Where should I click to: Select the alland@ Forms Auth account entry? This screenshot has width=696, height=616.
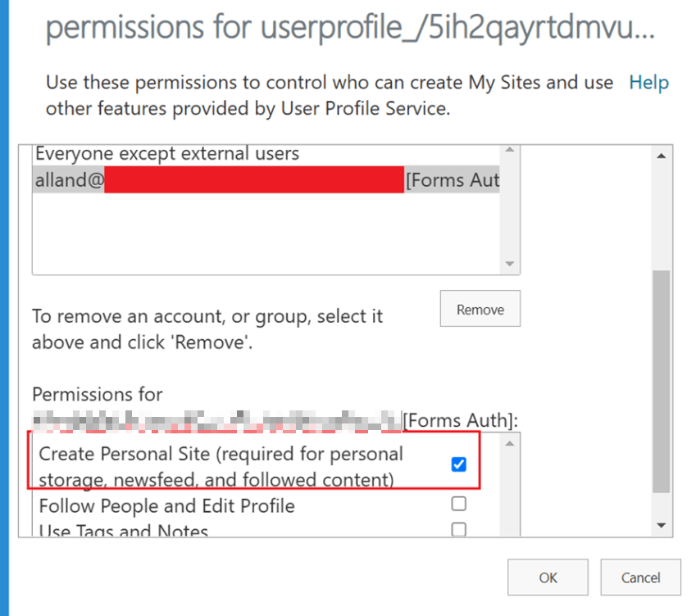coord(266,179)
